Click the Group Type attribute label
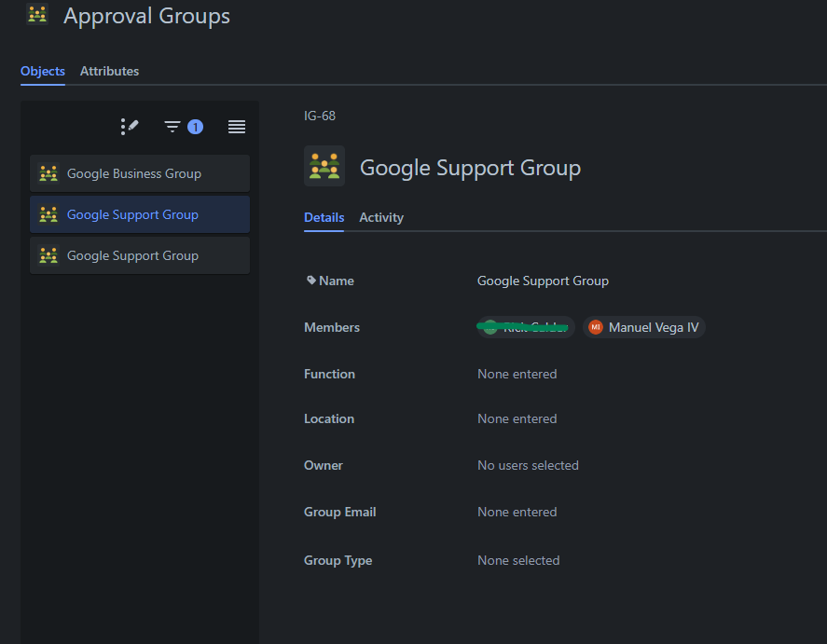The height and width of the screenshot is (644, 827). point(338,561)
